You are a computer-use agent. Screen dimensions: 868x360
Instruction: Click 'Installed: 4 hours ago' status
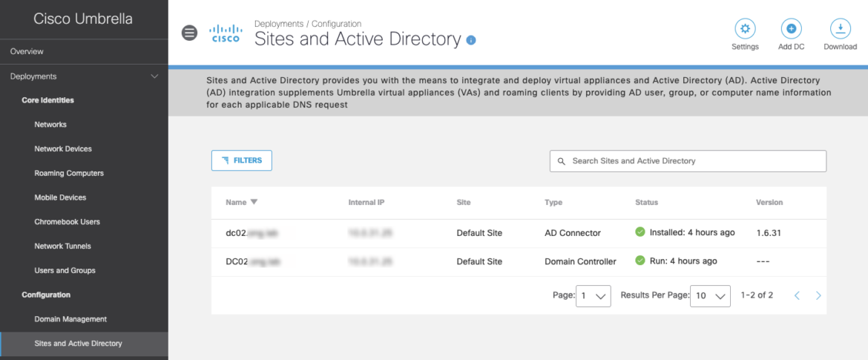692,232
